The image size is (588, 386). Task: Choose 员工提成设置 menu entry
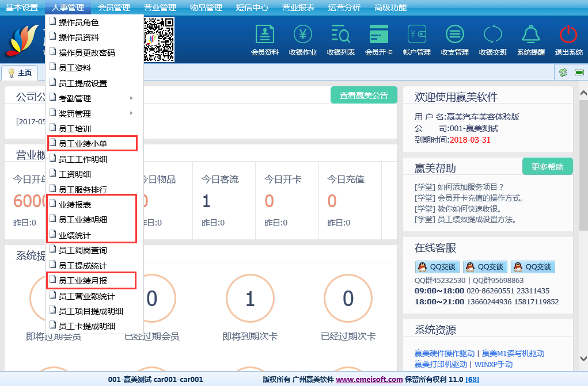pos(83,83)
